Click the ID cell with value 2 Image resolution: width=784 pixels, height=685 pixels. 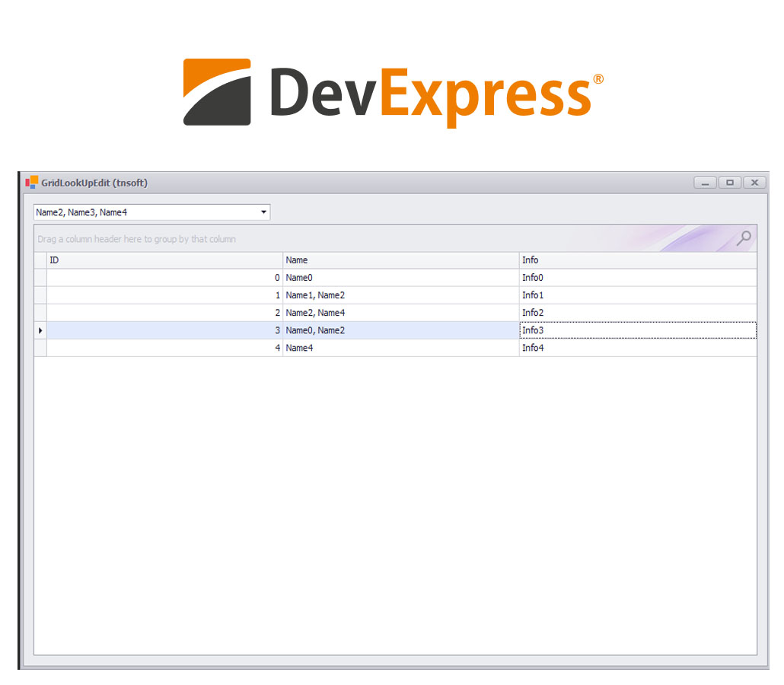pyautogui.click(x=164, y=313)
